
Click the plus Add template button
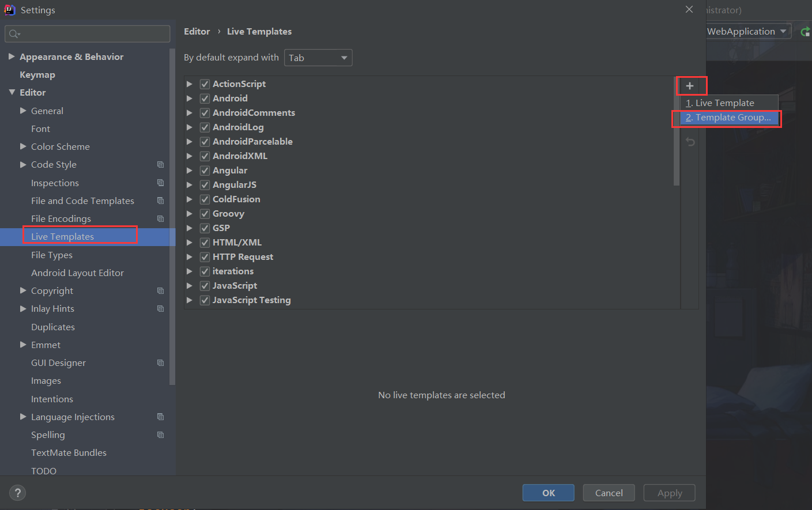pyautogui.click(x=690, y=86)
